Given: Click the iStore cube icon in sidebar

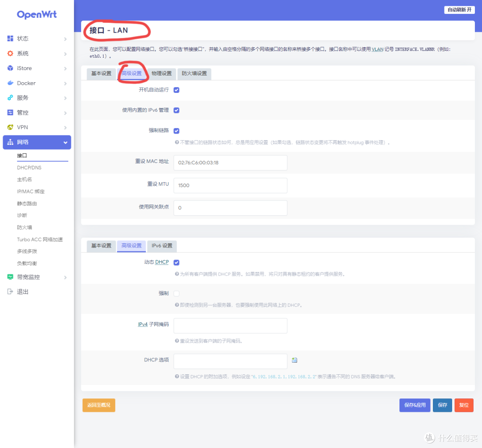Looking at the screenshot, I should [11, 68].
